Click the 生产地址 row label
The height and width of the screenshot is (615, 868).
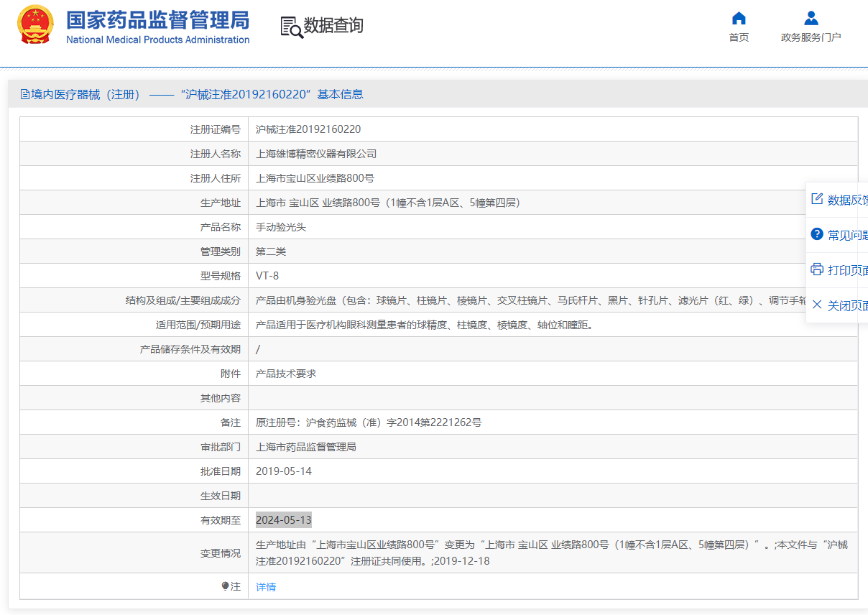[221, 203]
